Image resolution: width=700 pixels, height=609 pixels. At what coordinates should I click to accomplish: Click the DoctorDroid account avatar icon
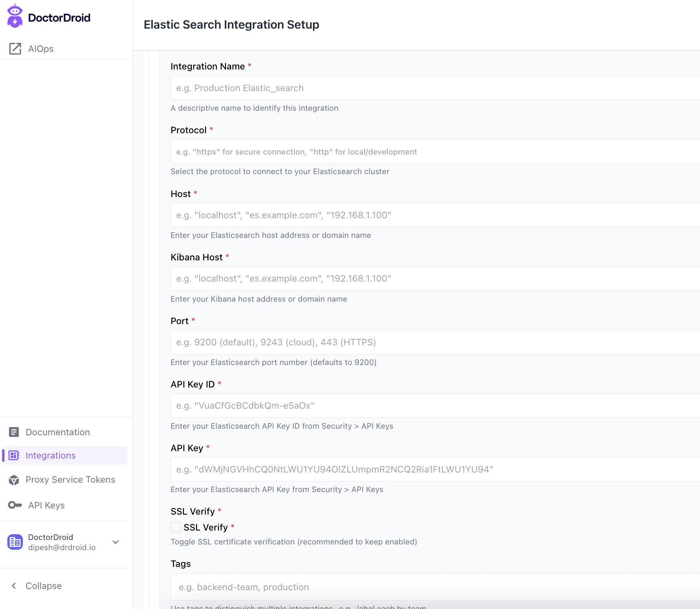(x=15, y=542)
